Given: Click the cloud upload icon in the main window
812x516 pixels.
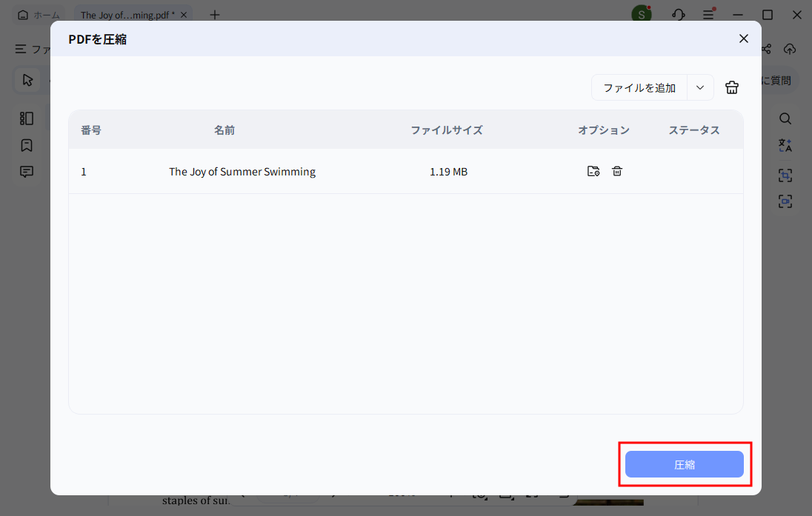Looking at the screenshot, I should [x=789, y=49].
